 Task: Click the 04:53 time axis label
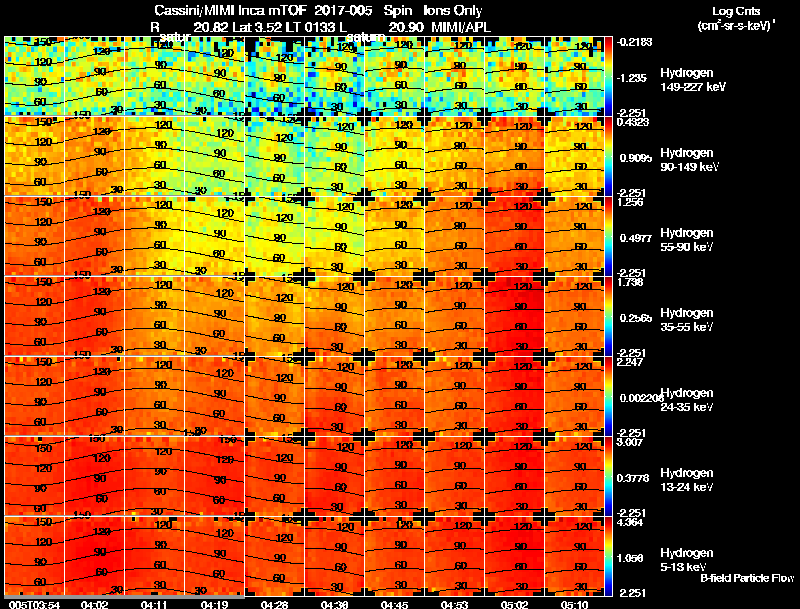pos(454,605)
